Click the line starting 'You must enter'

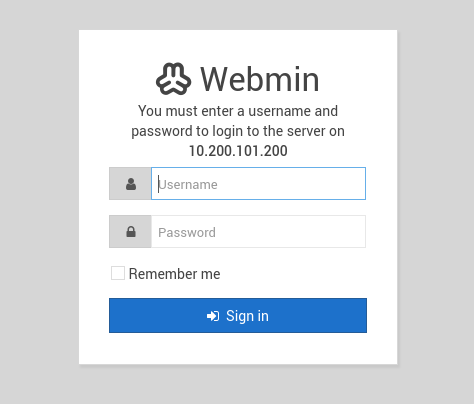click(238, 111)
